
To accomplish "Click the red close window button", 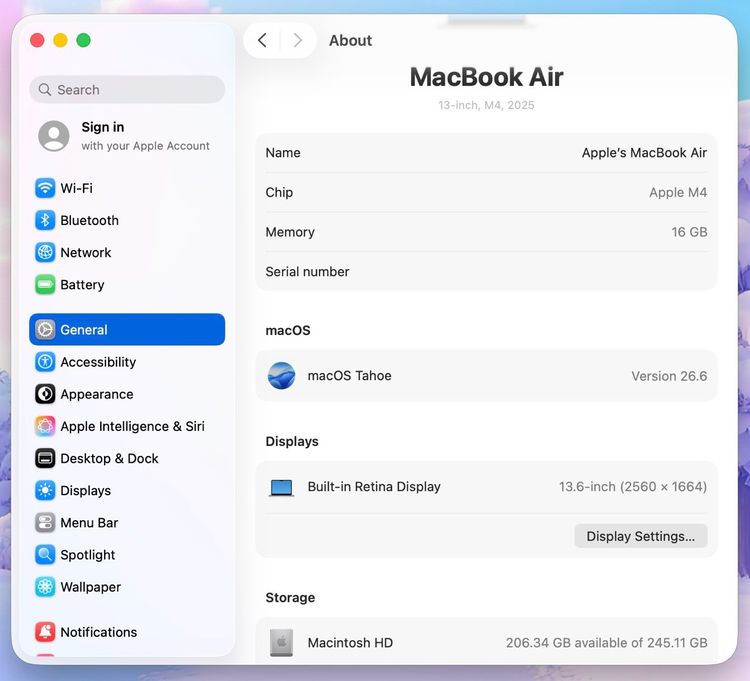I will pyautogui.click(x=37, y=40).
